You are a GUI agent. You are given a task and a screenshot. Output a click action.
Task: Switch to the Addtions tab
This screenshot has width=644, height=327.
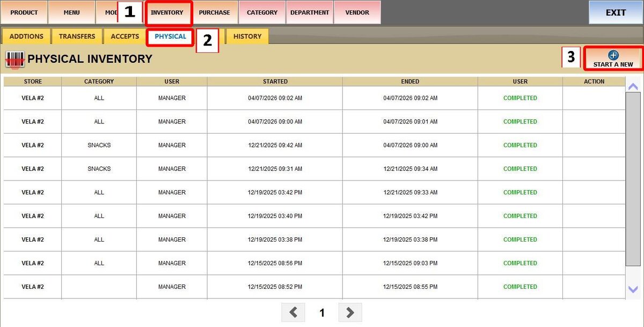tap(26, 37)
